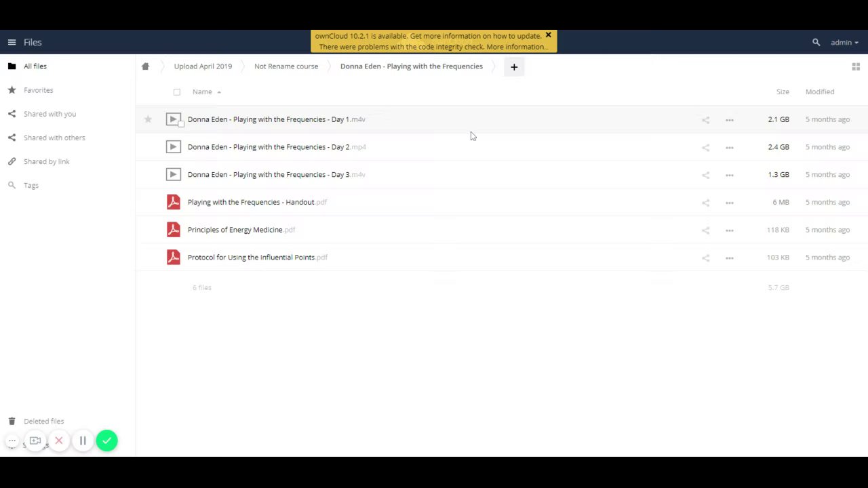Open Day 2.mp4 video file icon

[x=173, y=147]
